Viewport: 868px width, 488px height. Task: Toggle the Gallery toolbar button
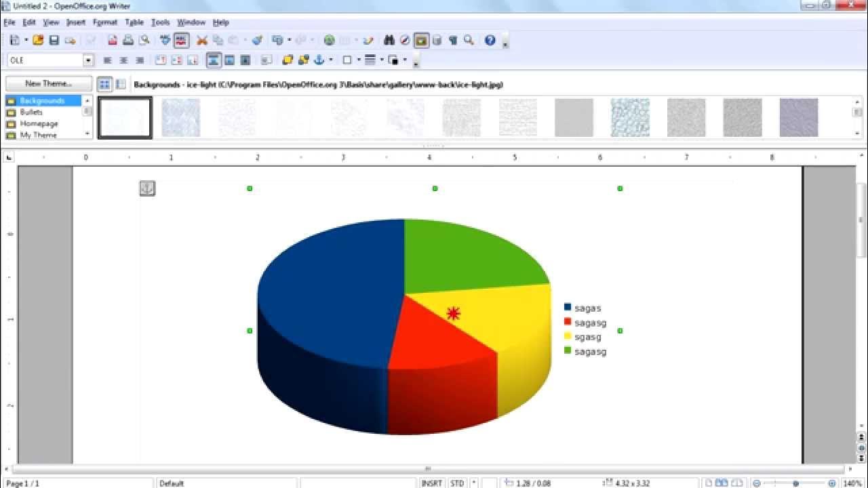[421, 40]
